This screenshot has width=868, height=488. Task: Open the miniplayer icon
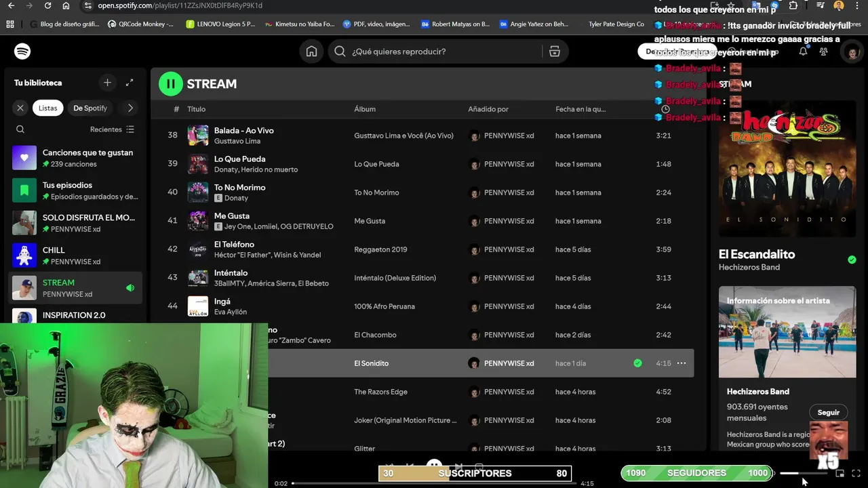click(840, 473)
